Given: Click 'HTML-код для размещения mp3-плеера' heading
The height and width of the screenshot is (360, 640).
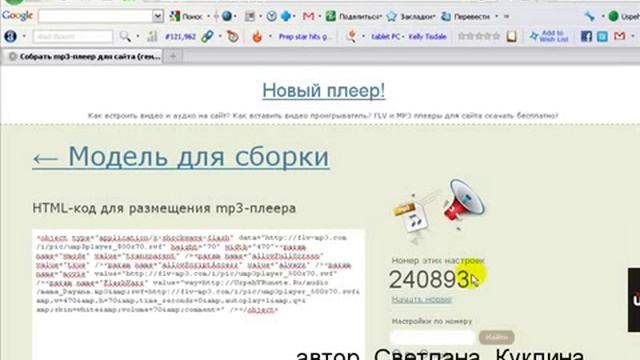Looking at the screenshot, I should (164, 208).
